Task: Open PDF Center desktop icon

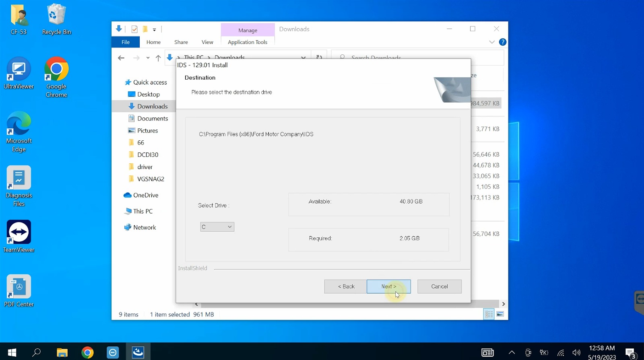Action: pos(19,290)
